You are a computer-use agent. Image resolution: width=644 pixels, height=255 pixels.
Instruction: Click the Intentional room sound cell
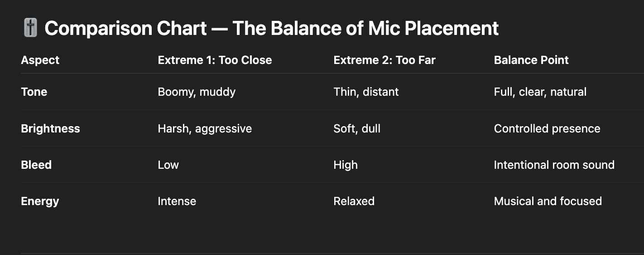coord(554,165)
